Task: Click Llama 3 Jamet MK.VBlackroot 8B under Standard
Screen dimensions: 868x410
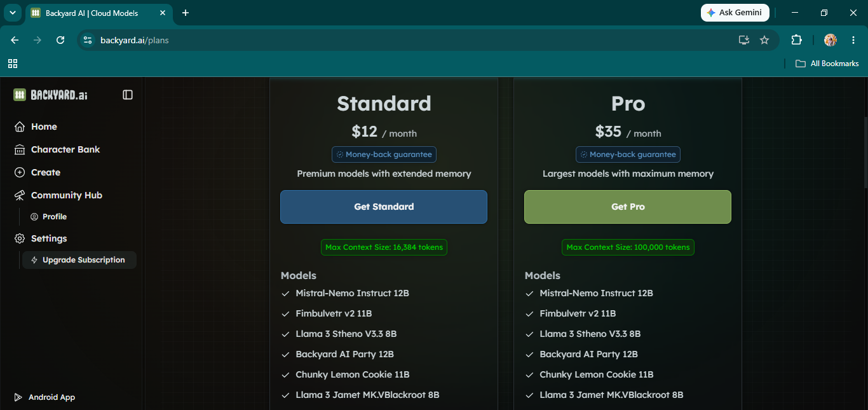Action: [x=367, y=395]
